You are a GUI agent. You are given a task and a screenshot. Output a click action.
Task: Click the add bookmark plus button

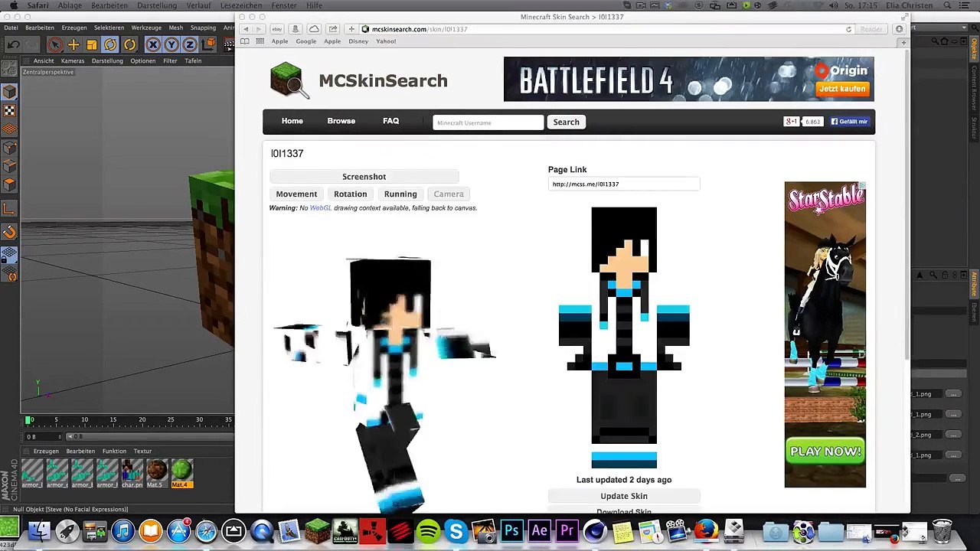point(351,29)
